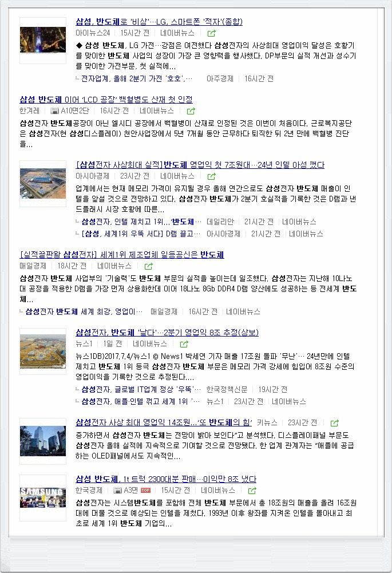Open headline 세계1위 제조업체 일등공신은 반도체
The height and width of the screenshot is (573, 392).
tap(122, 255)
